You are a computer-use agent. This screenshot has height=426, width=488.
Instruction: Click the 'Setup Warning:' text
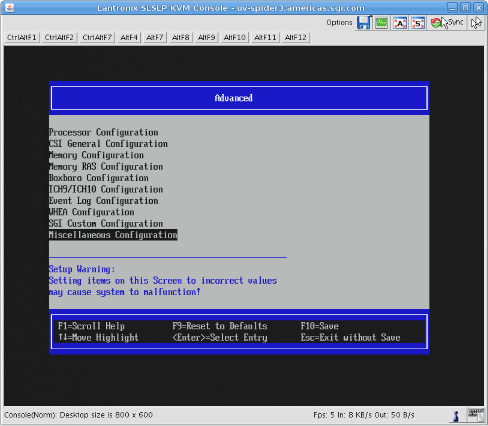pos(82,269)
